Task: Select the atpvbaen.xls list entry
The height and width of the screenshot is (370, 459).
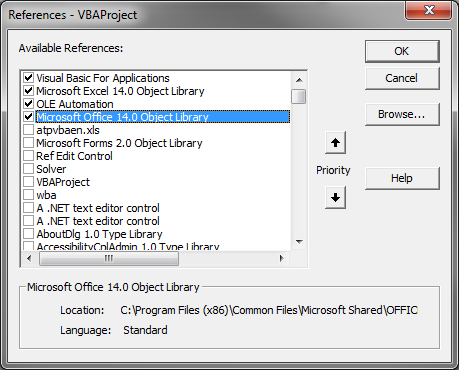Action: [68, 130]
